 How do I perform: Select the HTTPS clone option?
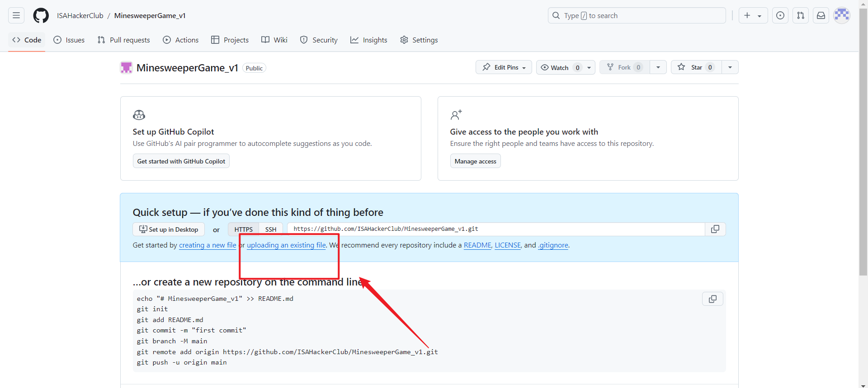pyautogui.click(x=244, y=229)
